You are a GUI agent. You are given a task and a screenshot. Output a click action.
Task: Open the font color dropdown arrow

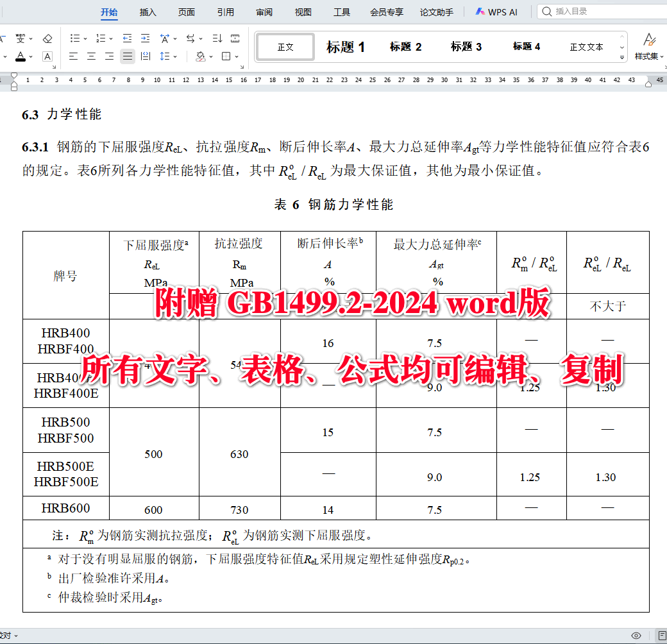[31, 56]
